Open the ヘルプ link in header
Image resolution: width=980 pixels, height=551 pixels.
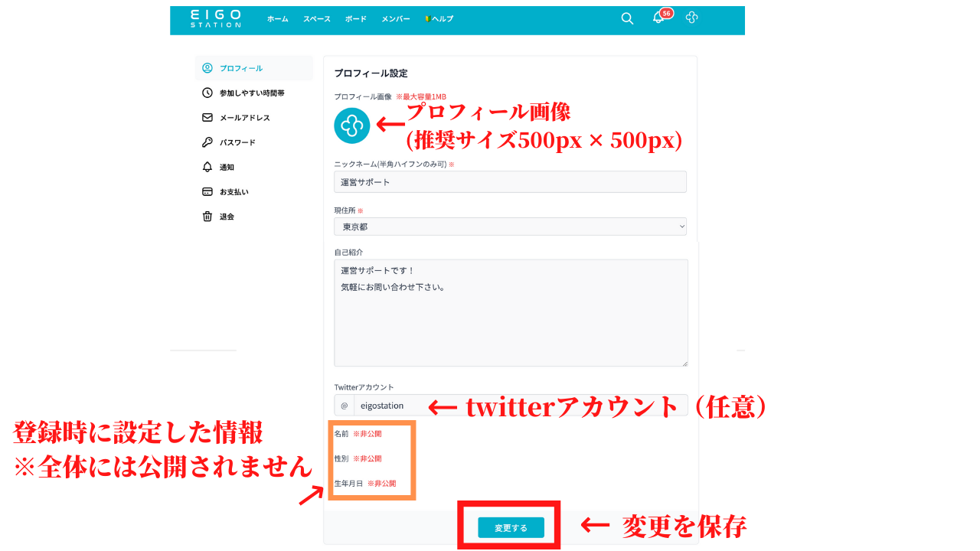pos(439,19)
